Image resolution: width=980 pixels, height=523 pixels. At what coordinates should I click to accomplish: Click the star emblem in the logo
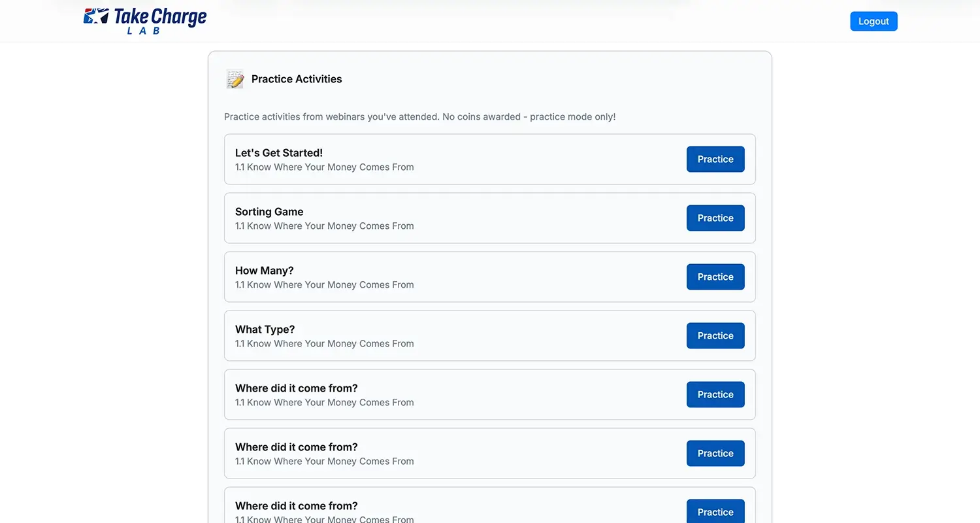(x=95, y=17)
